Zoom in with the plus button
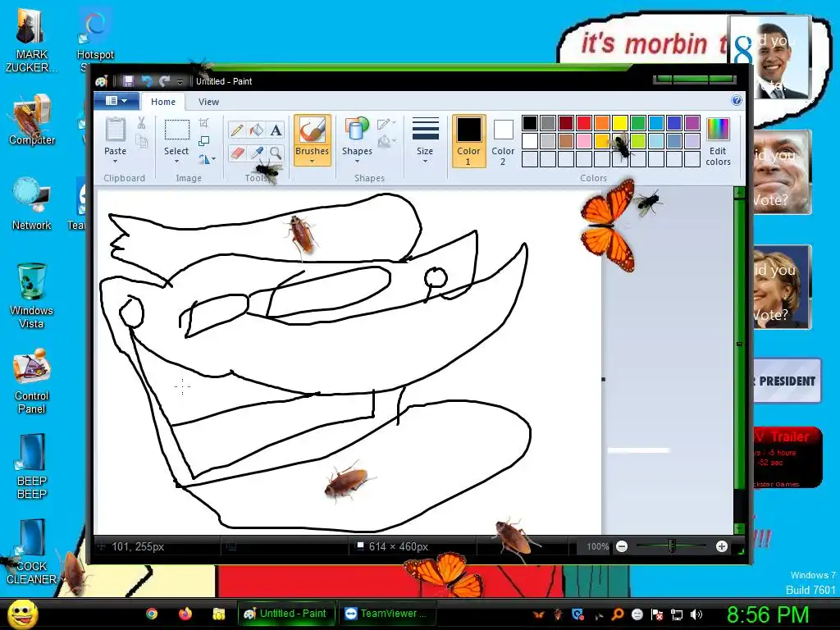Viewport: 840px width, 630px height. tap(722, 546)
